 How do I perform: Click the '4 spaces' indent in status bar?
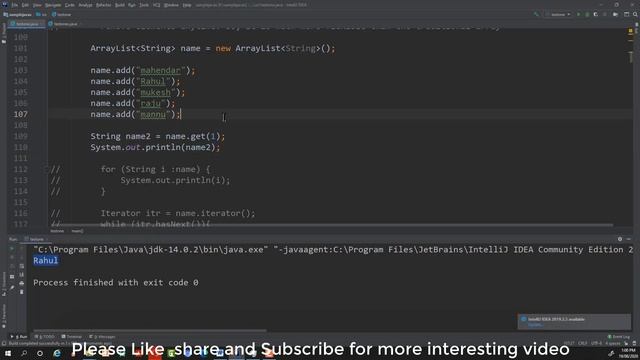tap(613, 343)
